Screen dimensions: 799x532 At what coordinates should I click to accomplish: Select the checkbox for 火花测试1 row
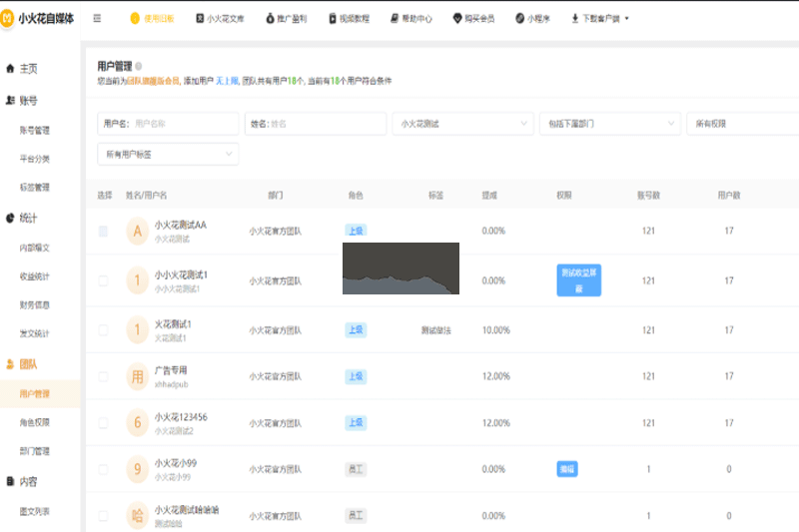point(103,329)
